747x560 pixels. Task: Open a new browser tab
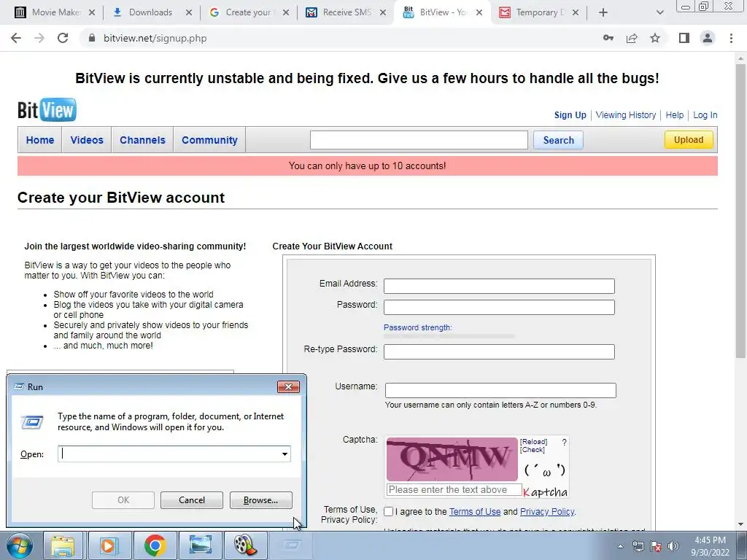[603, 12]
